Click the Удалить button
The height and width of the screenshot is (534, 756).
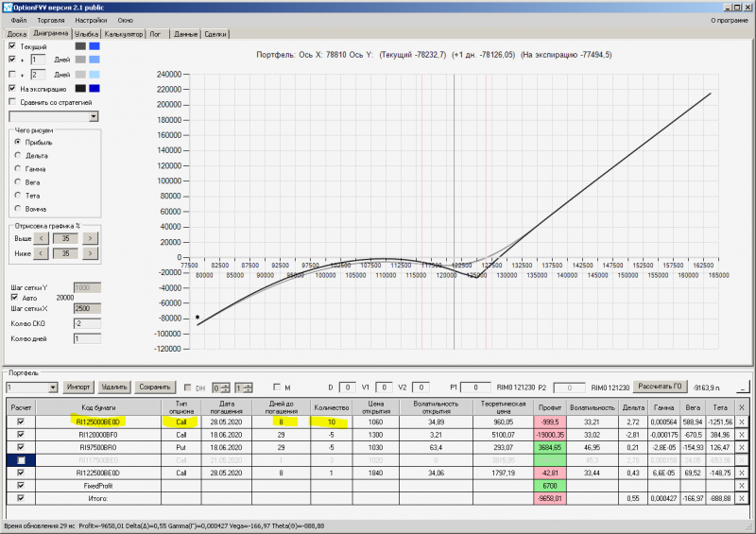pyautogui.click(x=114, y=387)
